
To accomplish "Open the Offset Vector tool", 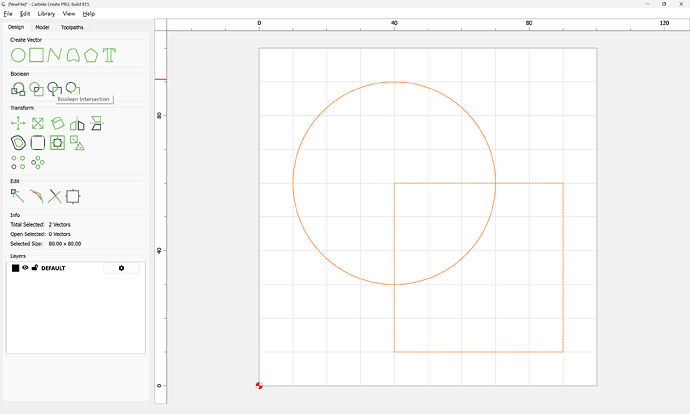I will [18, 143].
